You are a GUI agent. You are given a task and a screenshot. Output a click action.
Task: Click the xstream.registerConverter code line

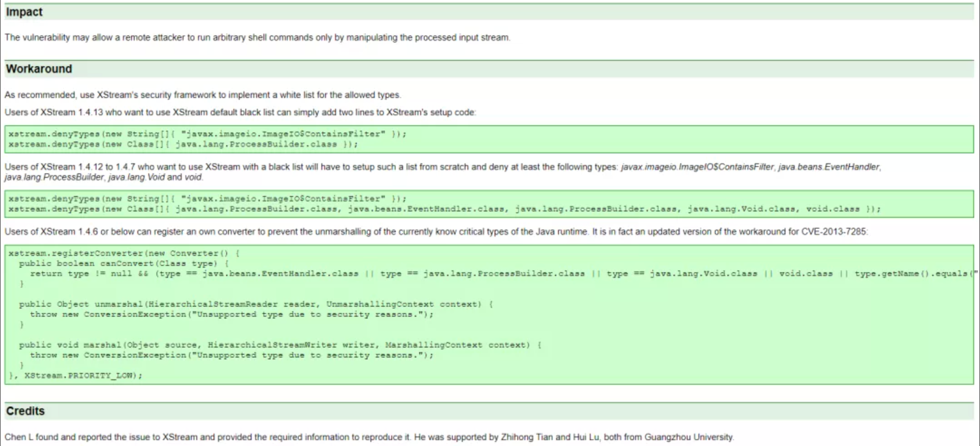click(124, 253)
